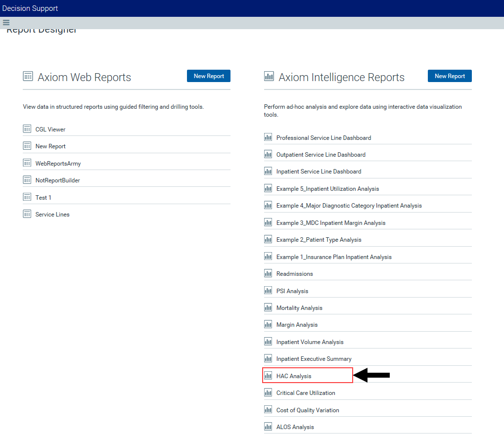Click New Report button under Axiom Intelligence Reports
This screenshot has width=504, height=435.
450,76
